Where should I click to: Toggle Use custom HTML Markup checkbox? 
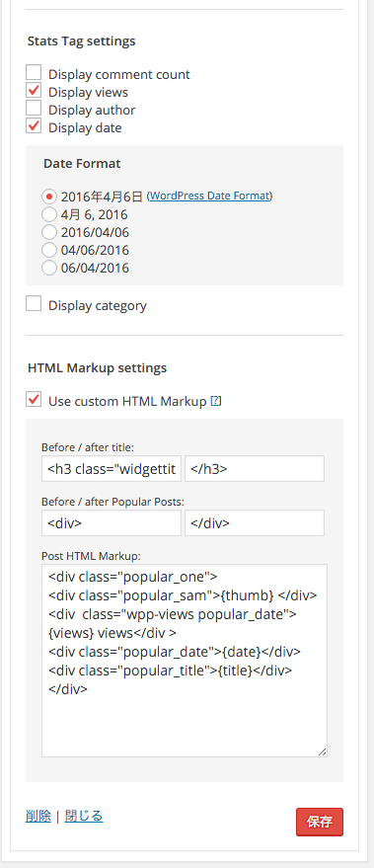(34, 399)
